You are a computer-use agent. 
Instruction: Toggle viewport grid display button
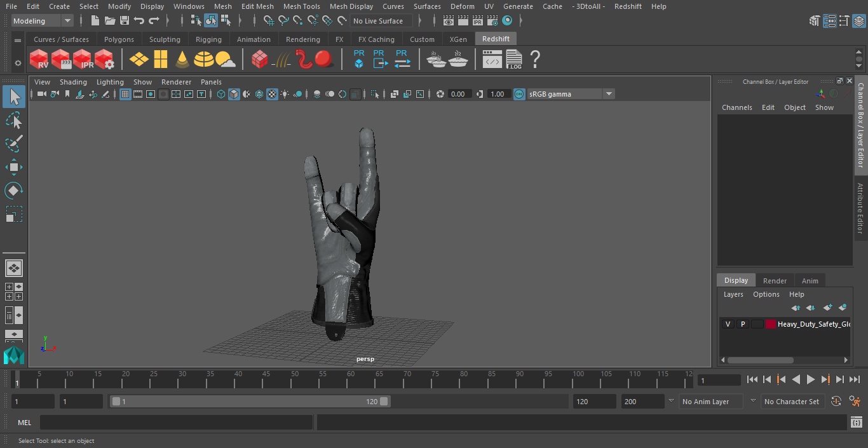(x=125, y=94)
